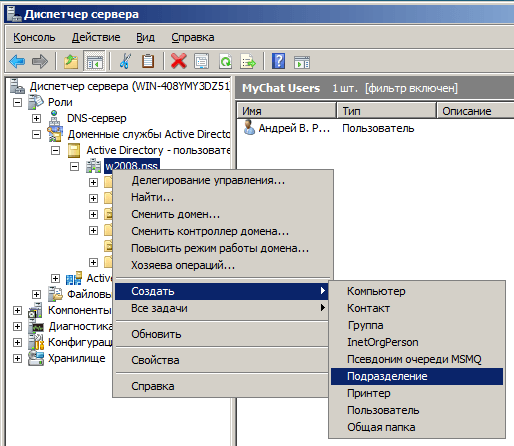This screenshot has width=514, height=446.
Task: Collapse the Роли tree node
Action: pos(17,102)
